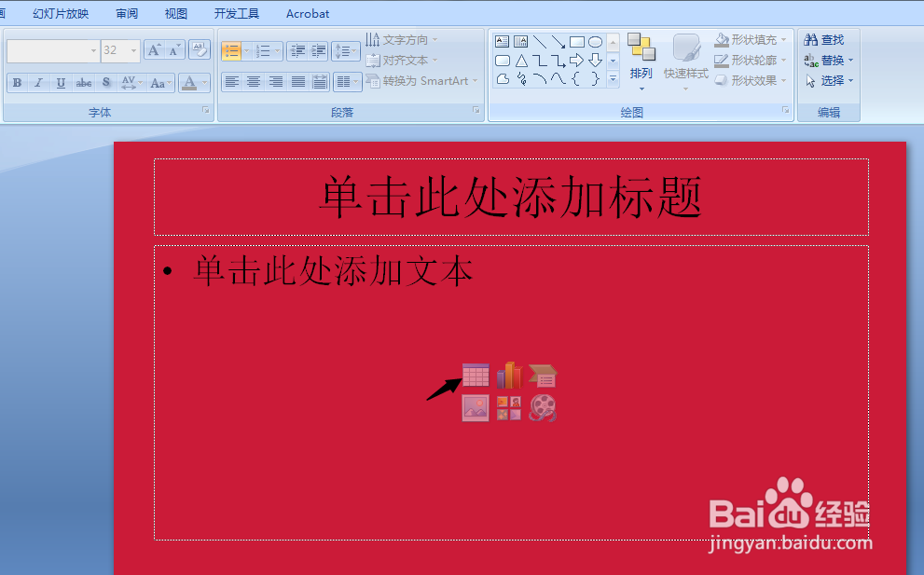Open the 形状填充 shape fill dropdown

click(x=751, y=39)
